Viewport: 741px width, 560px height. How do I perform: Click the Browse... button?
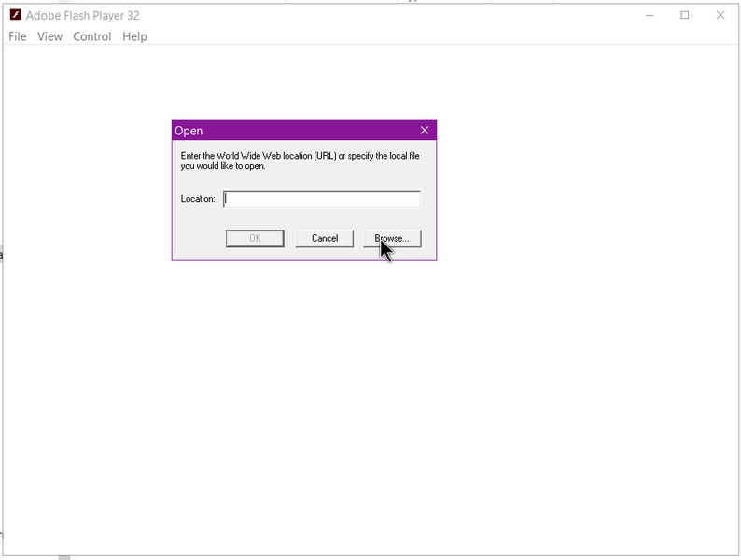click(392, 238)
